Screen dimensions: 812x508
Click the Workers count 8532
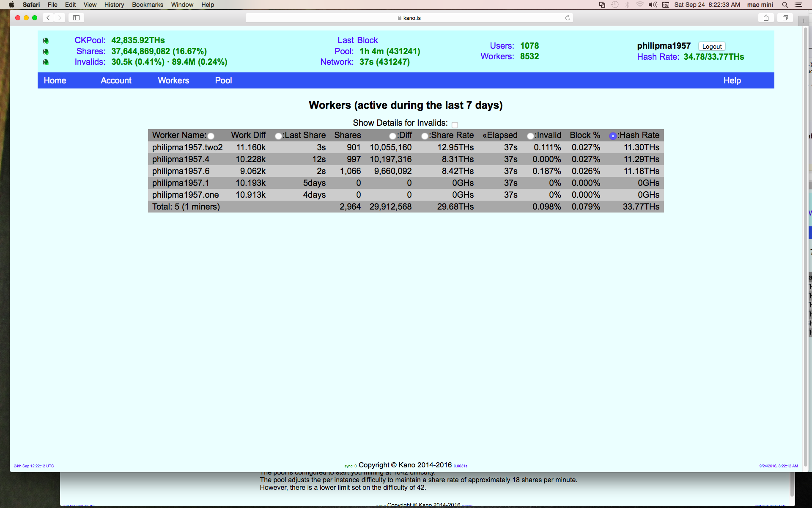(x=529, y=56)
